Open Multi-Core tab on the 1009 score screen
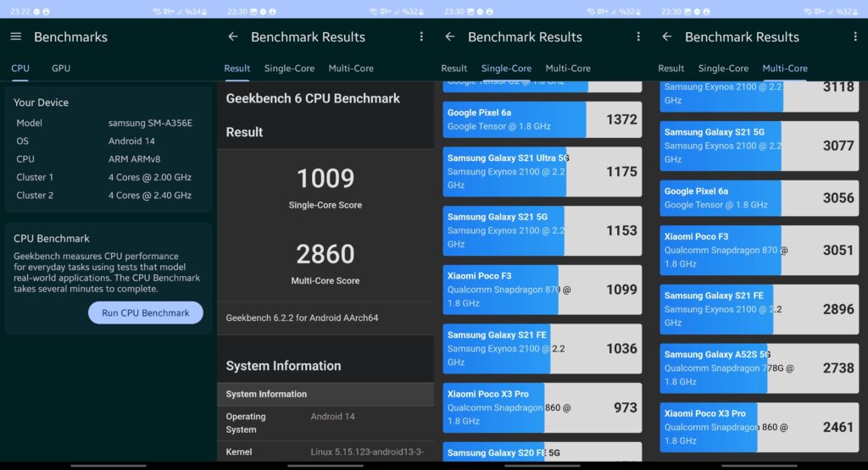868x470 pixels. 351,69
